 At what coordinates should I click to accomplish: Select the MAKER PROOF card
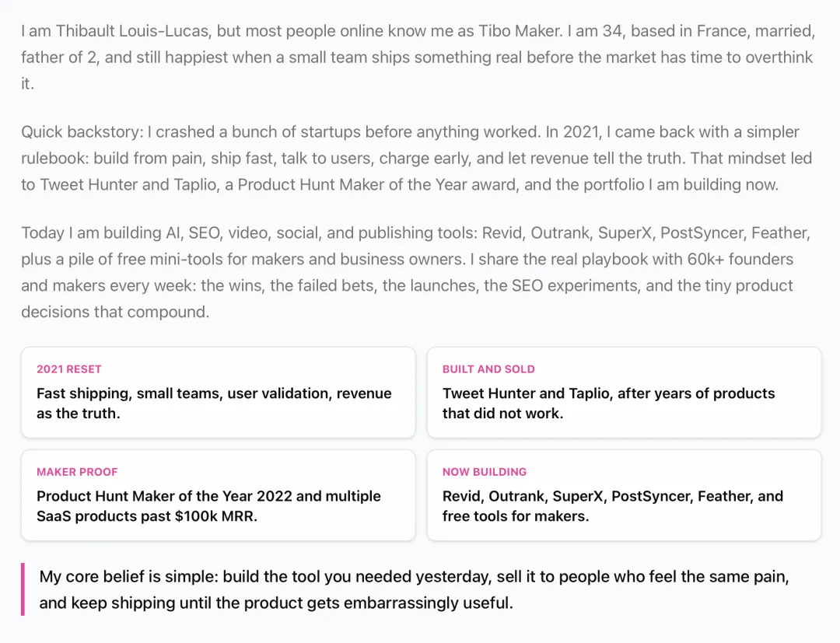(218, 495)
